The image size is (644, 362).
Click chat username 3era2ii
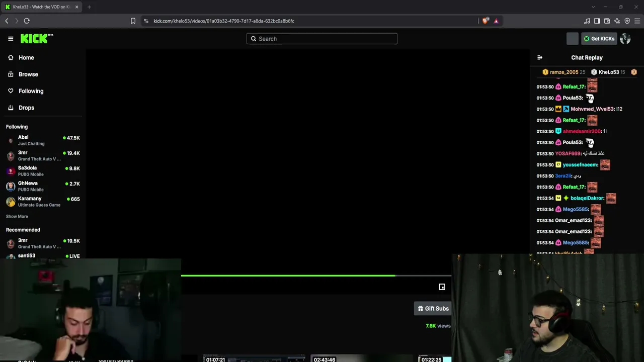pyautogui.click(x=563, y=176)
